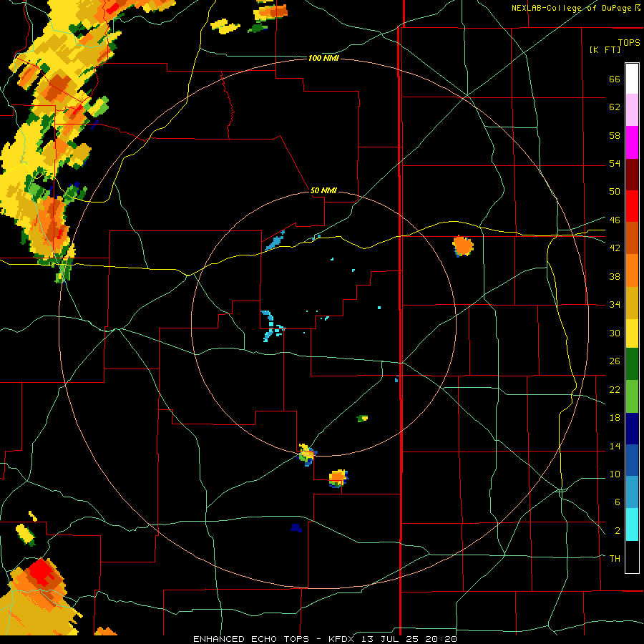This screenshot has height=644, width=644.
Task: Click the legend value 10
Action: (x=615, y=474)
